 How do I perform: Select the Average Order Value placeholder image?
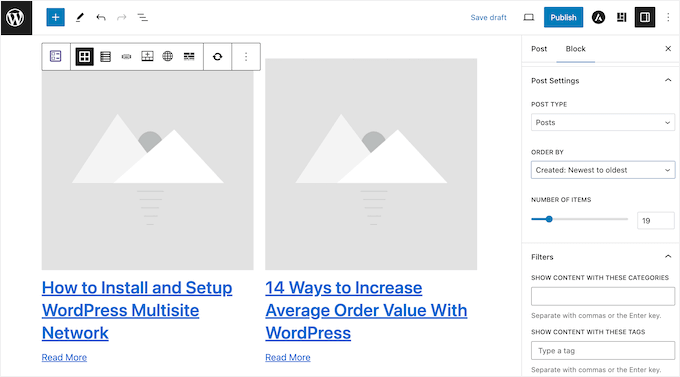371,164
